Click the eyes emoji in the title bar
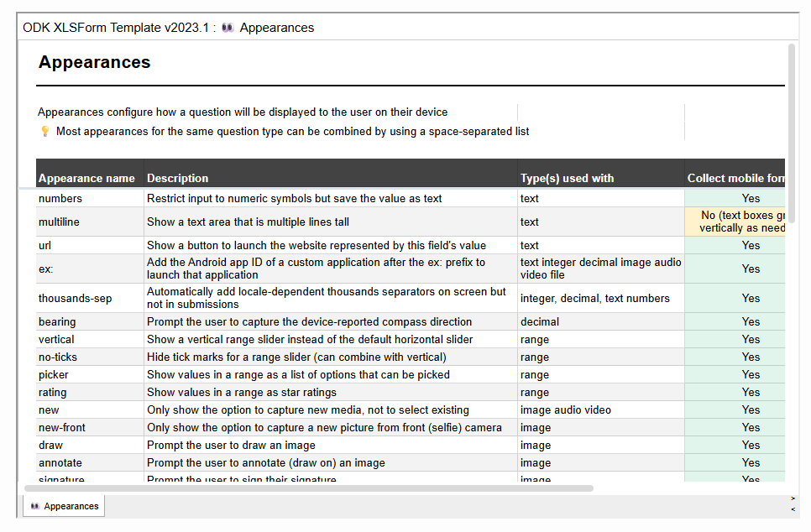Viewport: 811px width, 532px height. (228, 28)
